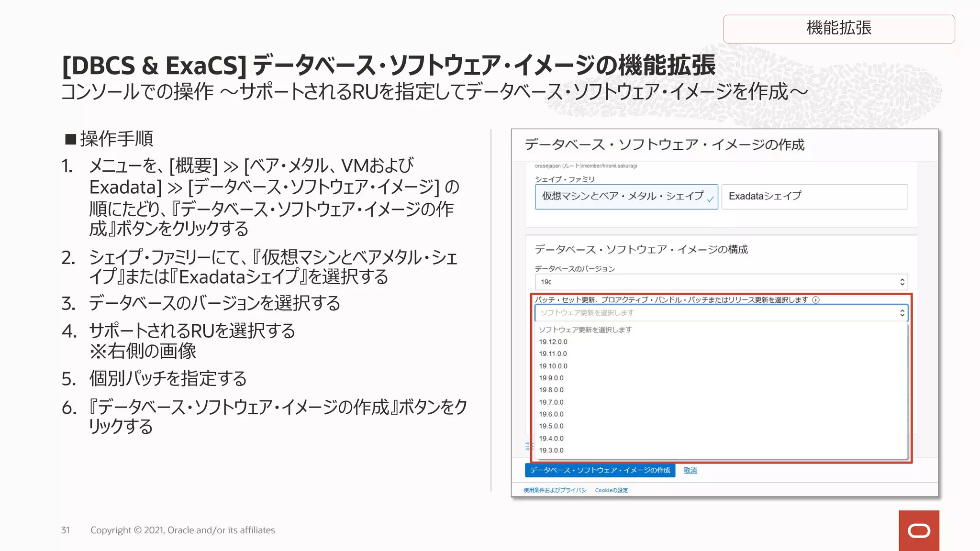The height and width of the screenshot is (551, 980).
Task: Select the 仮想マシンとベア・メタル・シェイプ shape option
Action: pyautogui.click(x=626, y=197)
